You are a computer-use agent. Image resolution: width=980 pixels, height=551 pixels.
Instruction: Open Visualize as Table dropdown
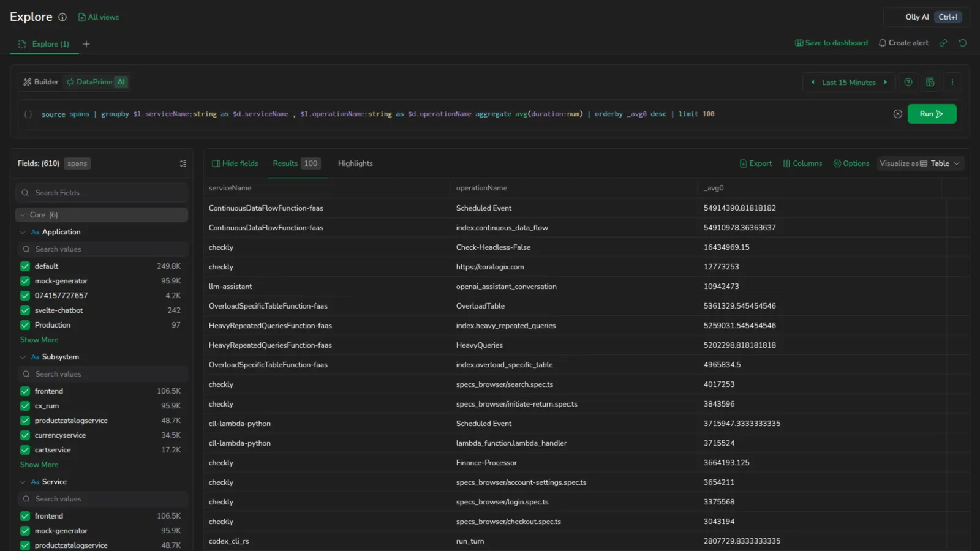click(x=921, y=163)
